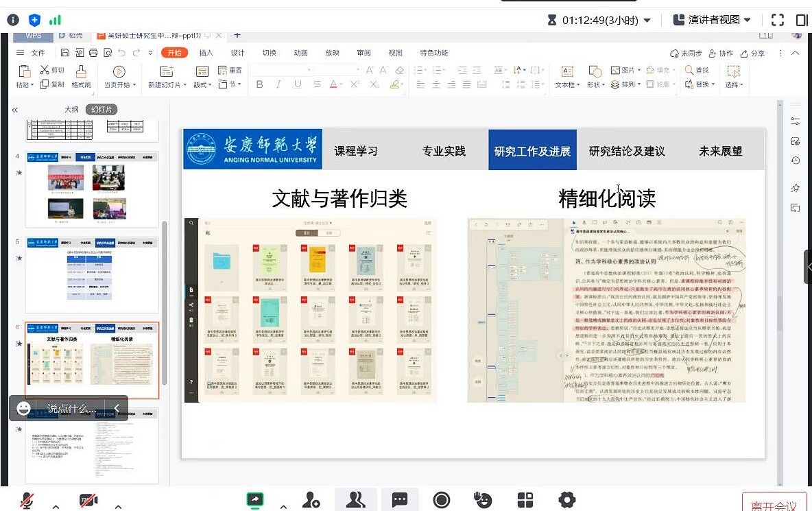Turn on the meeting camera
812x511 pixels.
coord(88,500)
